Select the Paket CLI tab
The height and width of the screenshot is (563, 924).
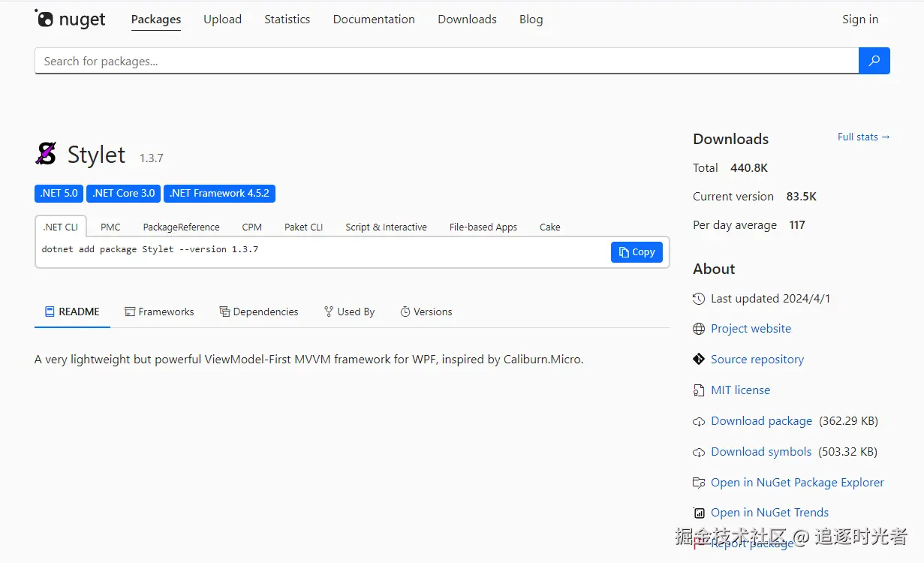303,227
